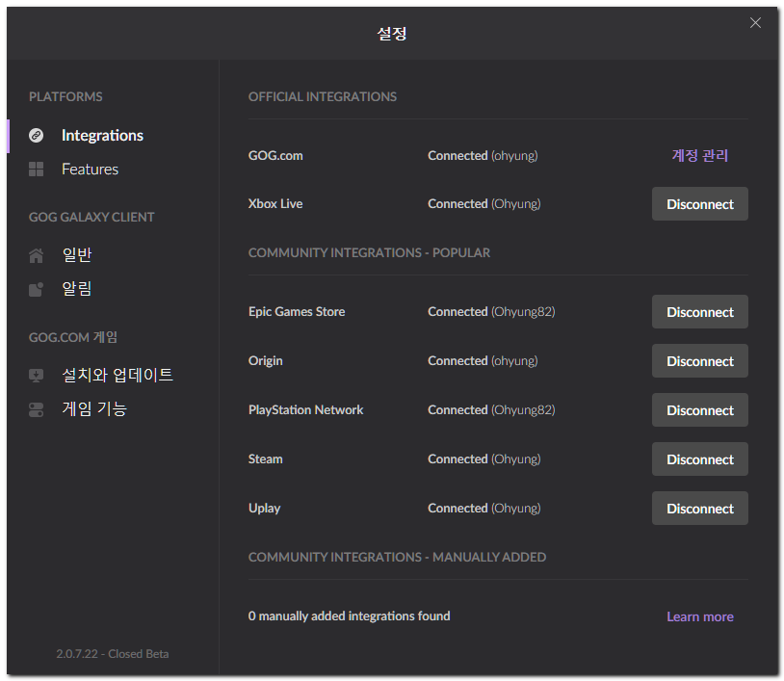Go to 알림 notification settings
The width and height of the screenshot is (784, 681).
76,289
